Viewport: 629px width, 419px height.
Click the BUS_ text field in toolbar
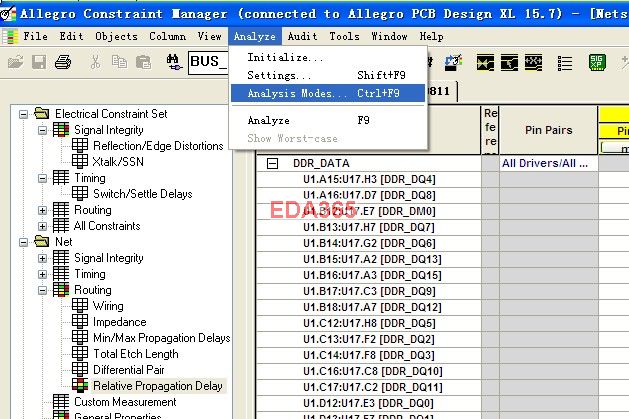(209, 62)
